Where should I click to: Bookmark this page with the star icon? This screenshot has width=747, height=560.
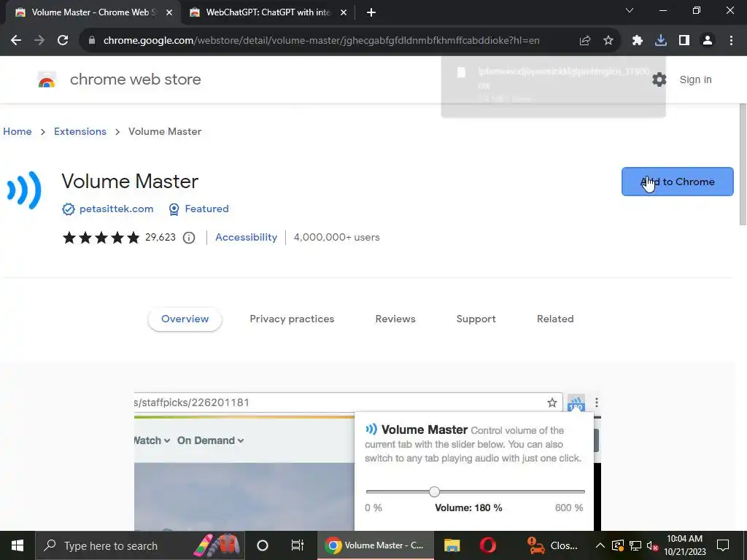(x=608, y=41)
